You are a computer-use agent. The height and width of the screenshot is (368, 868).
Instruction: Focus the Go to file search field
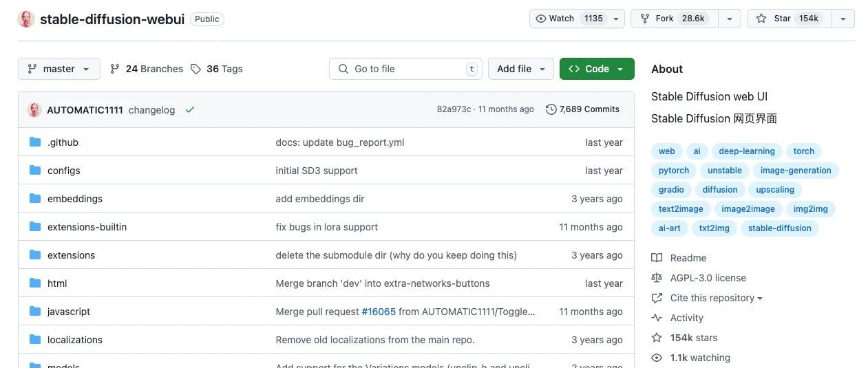[406, 69]
